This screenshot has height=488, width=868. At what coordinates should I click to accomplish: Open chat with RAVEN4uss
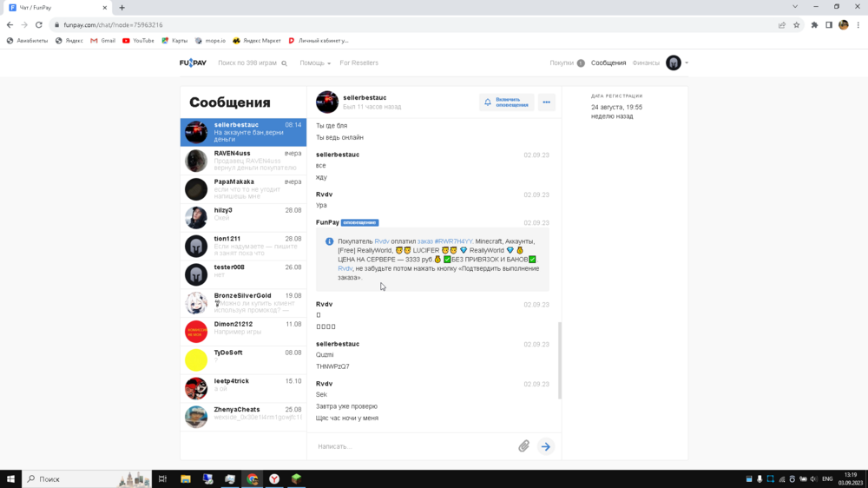[243, 161]
